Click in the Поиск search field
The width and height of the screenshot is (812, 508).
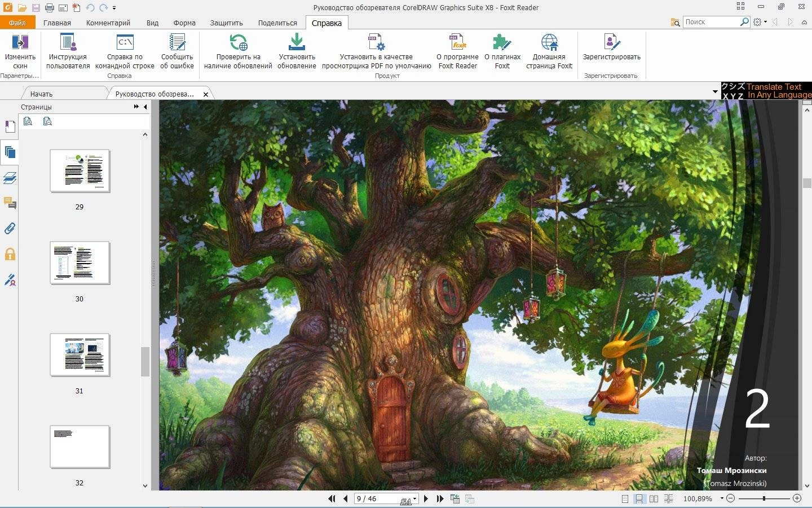pos(711,22)
